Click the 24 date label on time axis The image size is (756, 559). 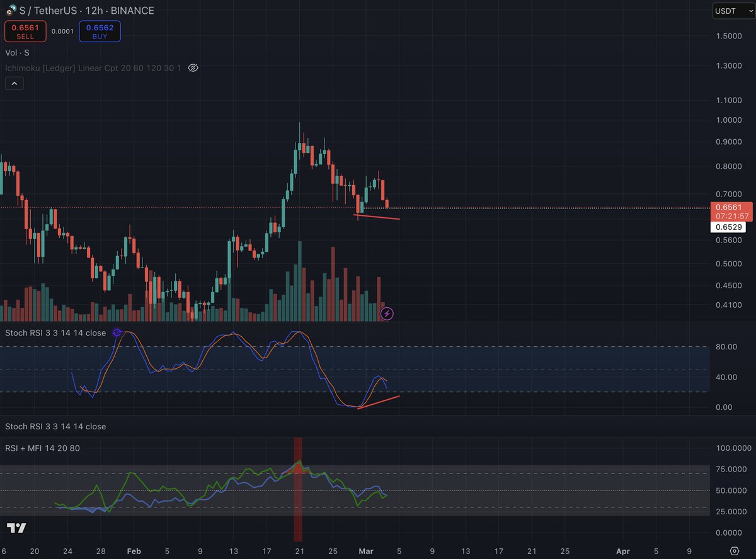click(x=67, y=550)
